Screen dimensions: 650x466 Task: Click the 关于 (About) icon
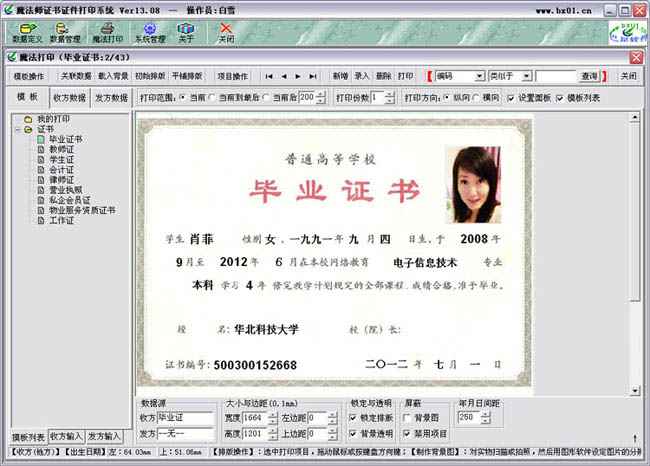coord(186,32)
